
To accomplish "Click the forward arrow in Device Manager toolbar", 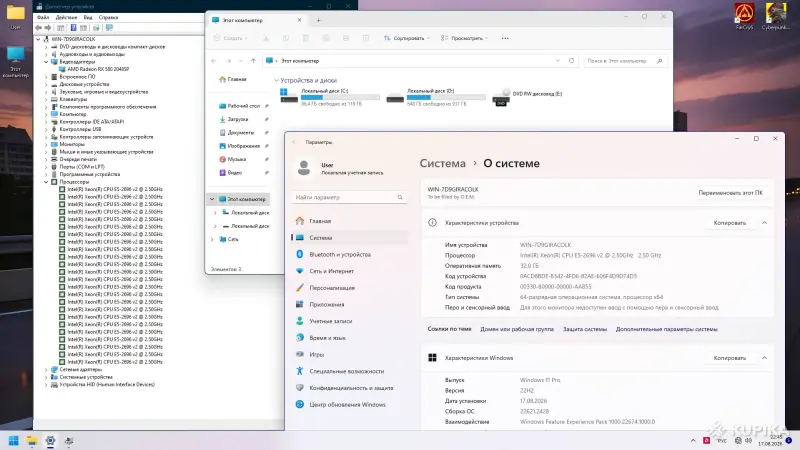I will (x=48, y=28).
